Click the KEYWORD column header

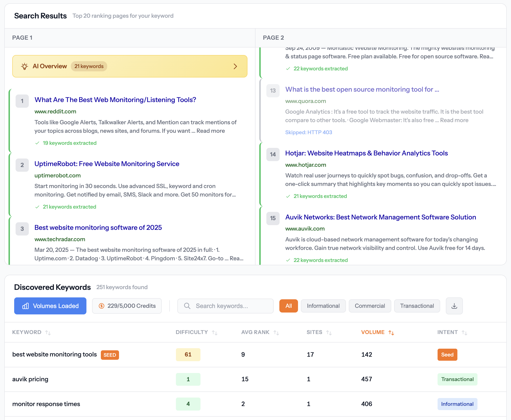coord(27,332)
